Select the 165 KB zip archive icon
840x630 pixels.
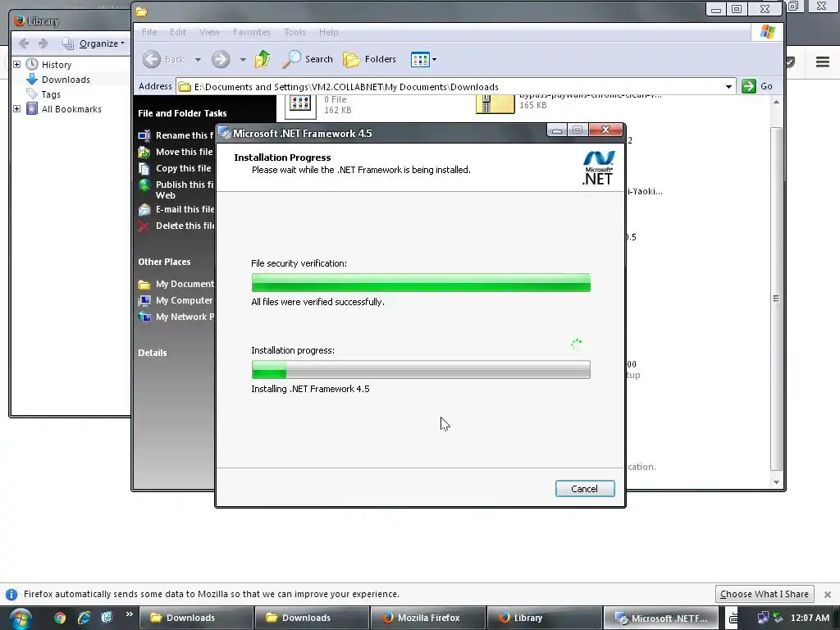[495, 104]
